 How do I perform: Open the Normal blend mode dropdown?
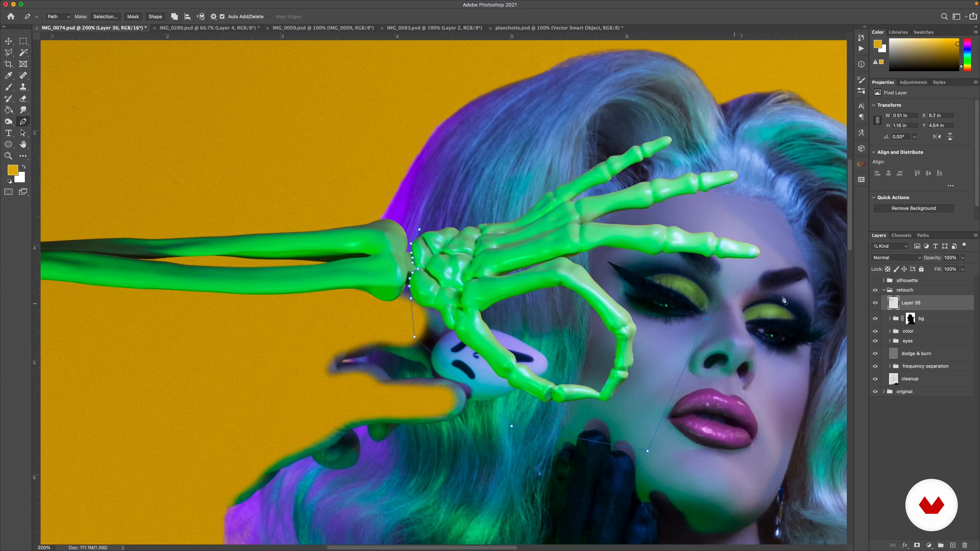(x=896, y=257)
